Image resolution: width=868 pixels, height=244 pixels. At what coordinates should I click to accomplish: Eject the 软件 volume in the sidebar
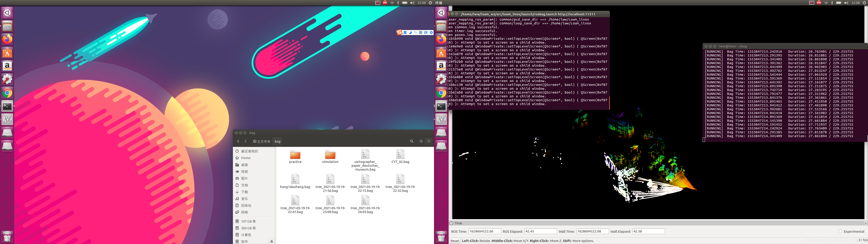271,241
